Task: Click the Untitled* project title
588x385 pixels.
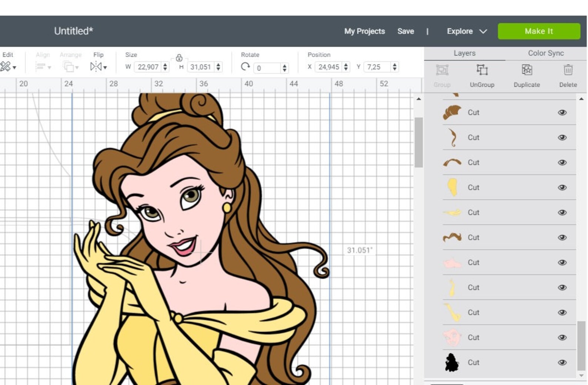Action: (x=73, y=31)
